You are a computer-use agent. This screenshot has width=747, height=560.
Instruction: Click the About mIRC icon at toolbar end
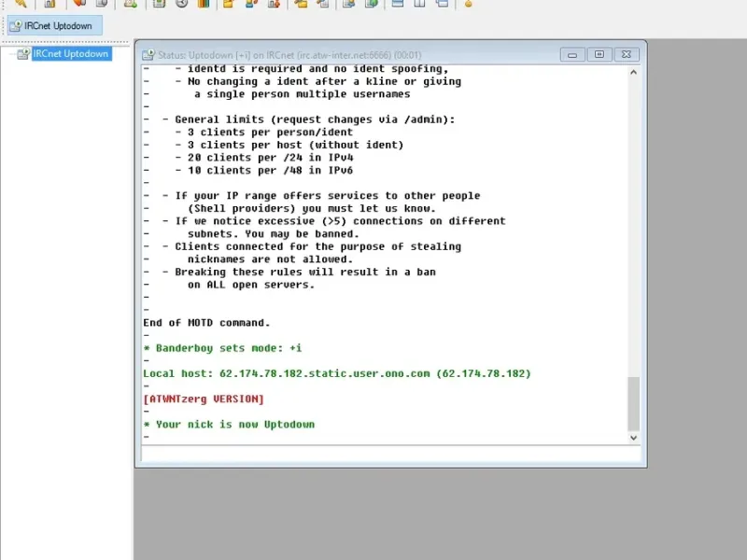point(469,4)
